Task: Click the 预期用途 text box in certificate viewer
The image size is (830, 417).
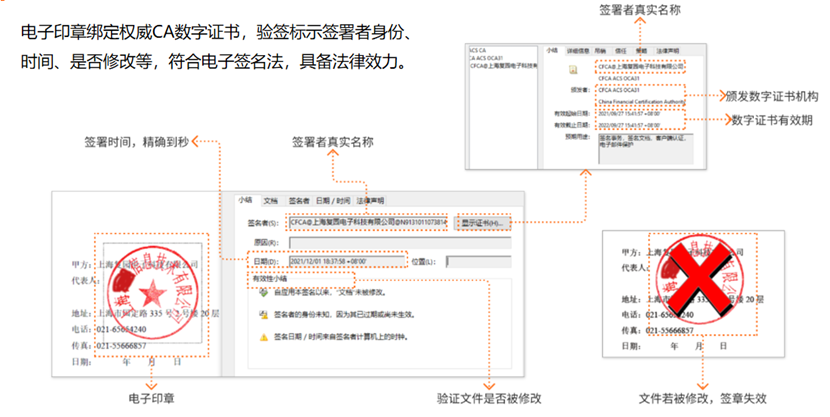Action: 645,149
